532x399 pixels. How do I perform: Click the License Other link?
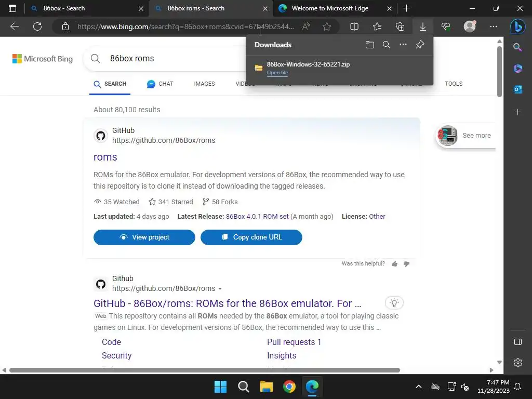click(377, 217)
